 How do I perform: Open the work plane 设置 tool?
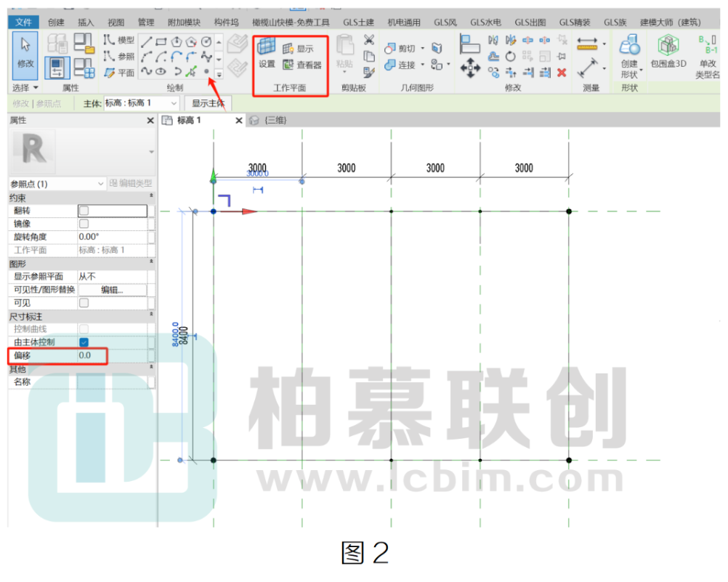(x=267, y=53)
